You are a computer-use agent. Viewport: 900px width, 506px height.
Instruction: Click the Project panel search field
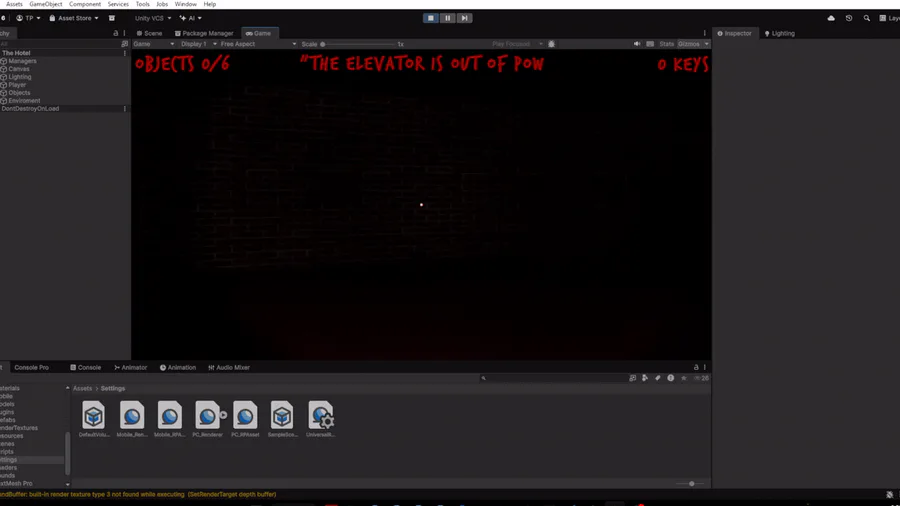click(552, 378)
